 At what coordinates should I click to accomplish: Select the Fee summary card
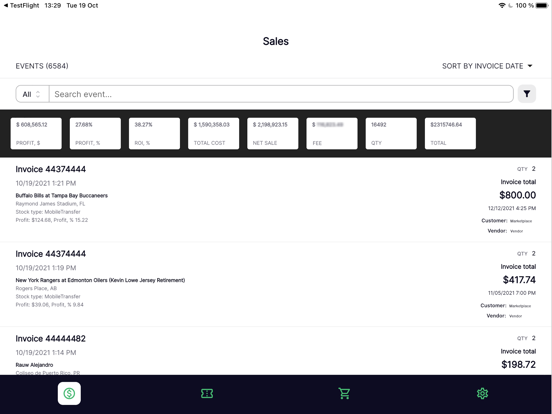tap(332, 133)
